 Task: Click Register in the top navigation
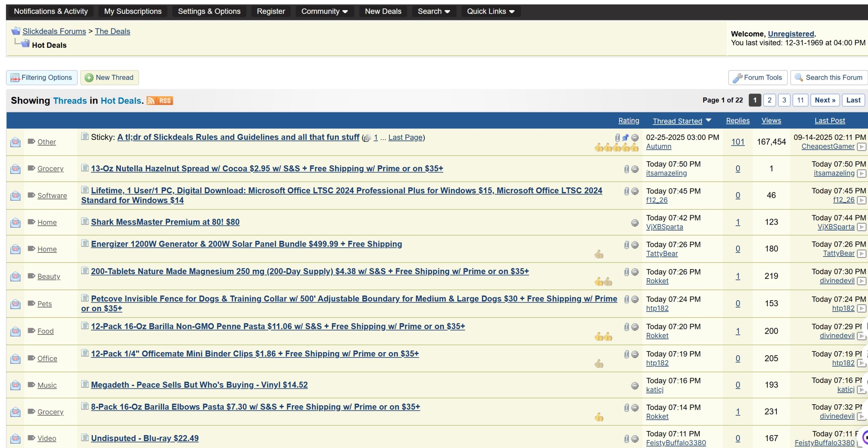point(271,11)
